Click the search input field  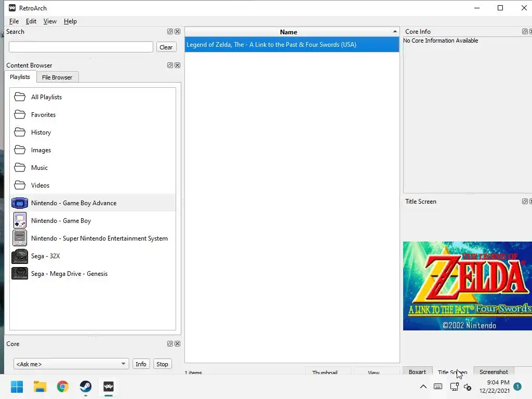click(x=81, y=47)
